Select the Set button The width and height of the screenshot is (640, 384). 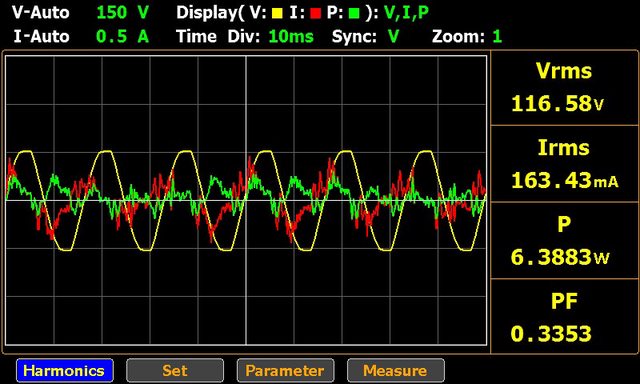(x=175, y=371)
